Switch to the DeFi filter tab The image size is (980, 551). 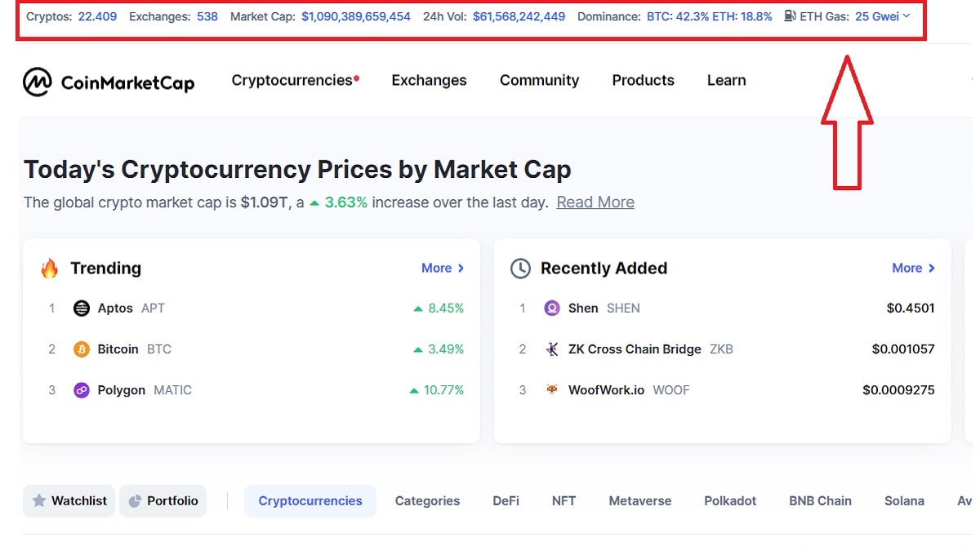[506, 500]
